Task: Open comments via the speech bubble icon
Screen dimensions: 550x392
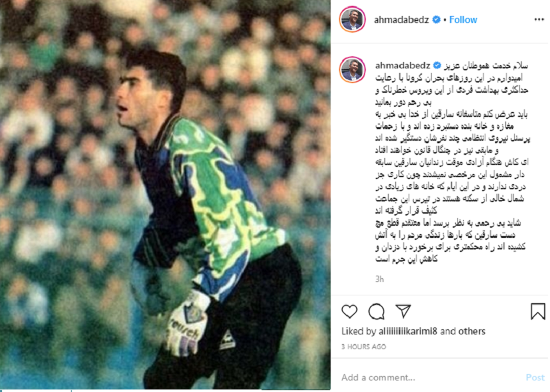Action: click(x=377, y=311)
